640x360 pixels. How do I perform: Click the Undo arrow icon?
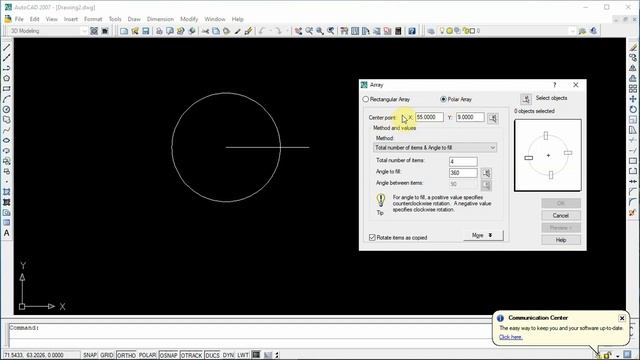262,31
